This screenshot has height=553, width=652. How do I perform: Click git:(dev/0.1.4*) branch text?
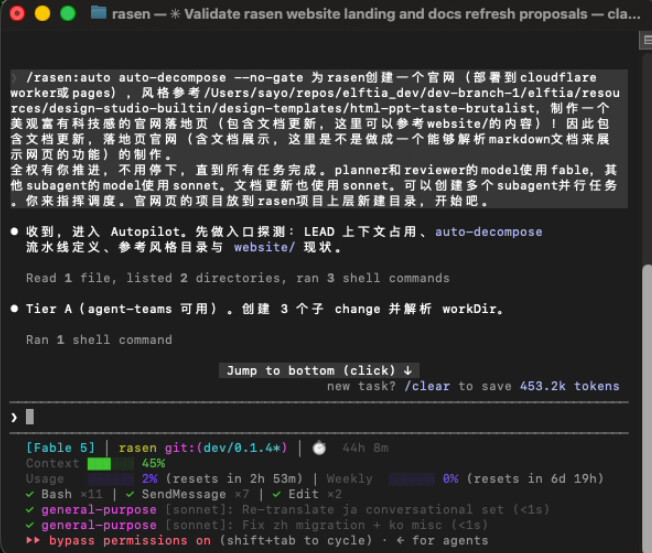[x=226, y=448]
